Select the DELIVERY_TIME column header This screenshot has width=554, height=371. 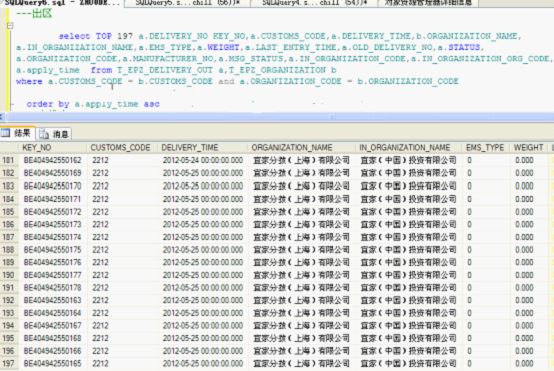(202, 147)
